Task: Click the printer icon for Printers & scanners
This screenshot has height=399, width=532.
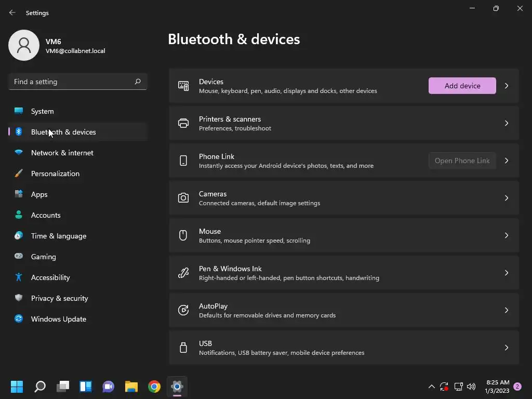Action: 183,123
